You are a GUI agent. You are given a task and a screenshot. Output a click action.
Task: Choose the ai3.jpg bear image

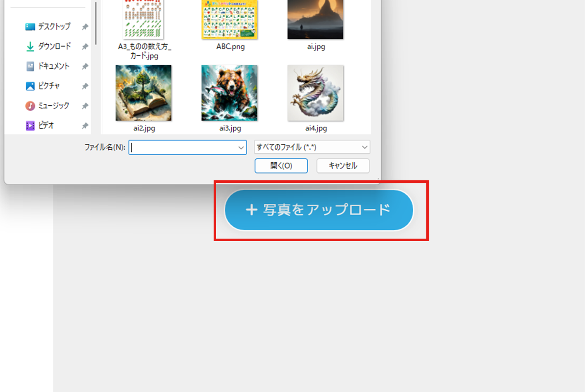tap(229, 93)
